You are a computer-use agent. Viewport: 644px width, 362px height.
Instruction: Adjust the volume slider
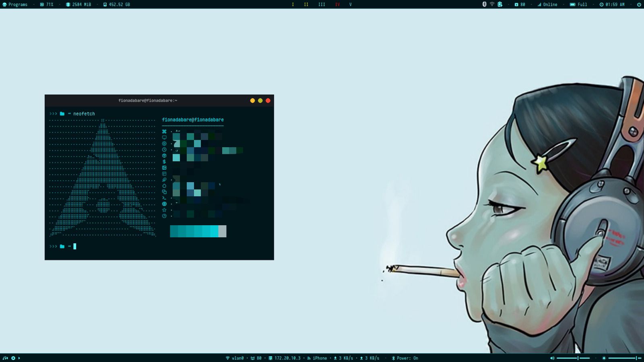click(573, 358)
